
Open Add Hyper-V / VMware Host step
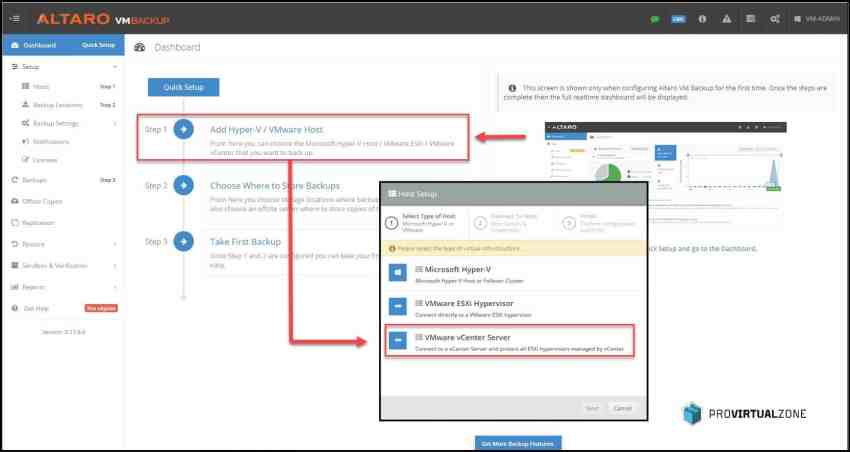(266, 130)
